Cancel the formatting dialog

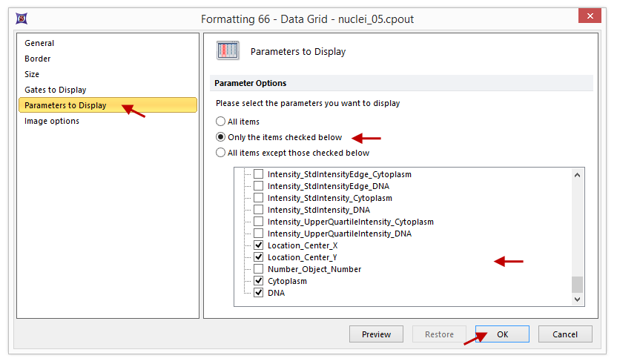click(565, 334)
